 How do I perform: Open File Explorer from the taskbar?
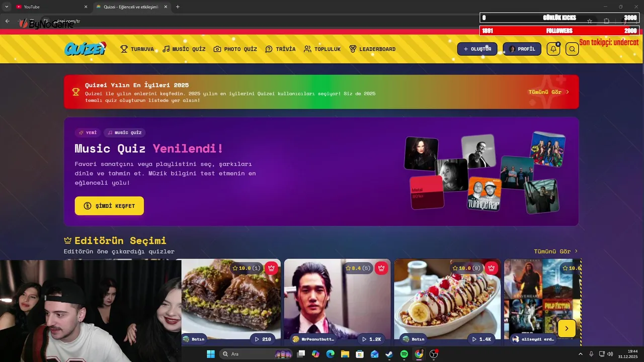345,354
